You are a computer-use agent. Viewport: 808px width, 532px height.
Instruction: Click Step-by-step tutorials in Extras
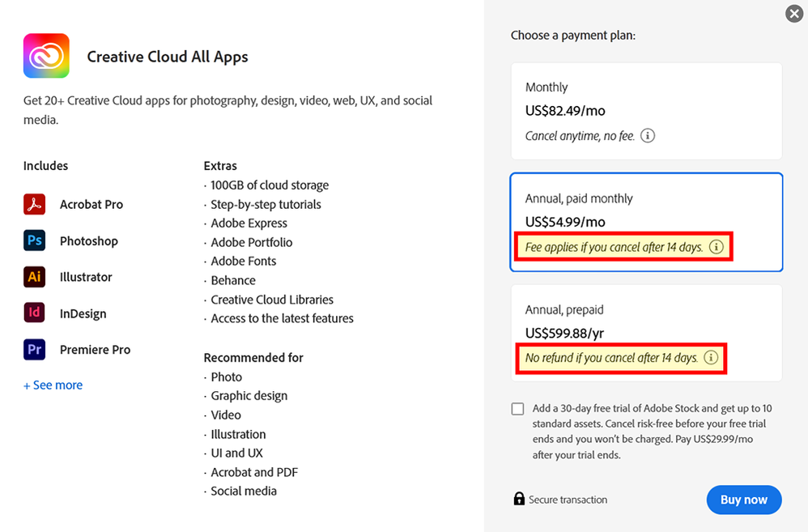[266, 205]
